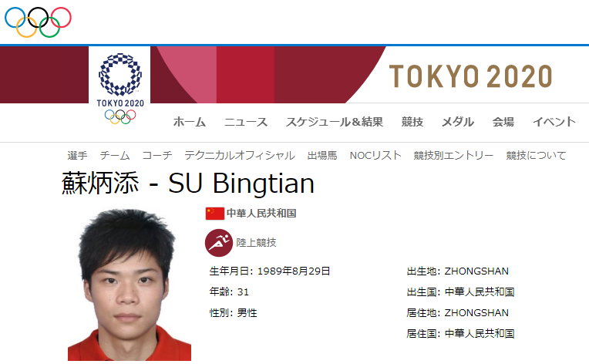
Task: Open the ニュース menu item
Action: (246, 122)
